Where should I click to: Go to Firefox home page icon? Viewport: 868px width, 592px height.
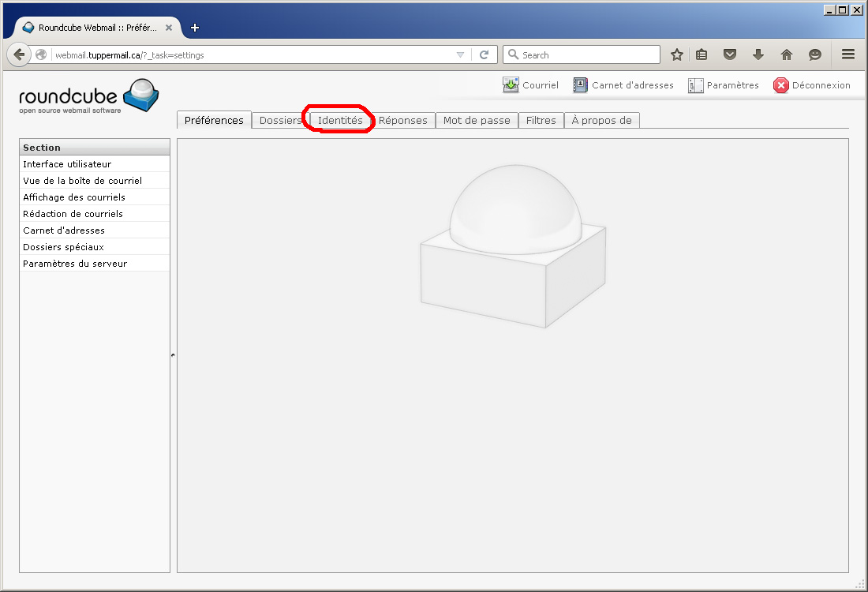(786, 54)
